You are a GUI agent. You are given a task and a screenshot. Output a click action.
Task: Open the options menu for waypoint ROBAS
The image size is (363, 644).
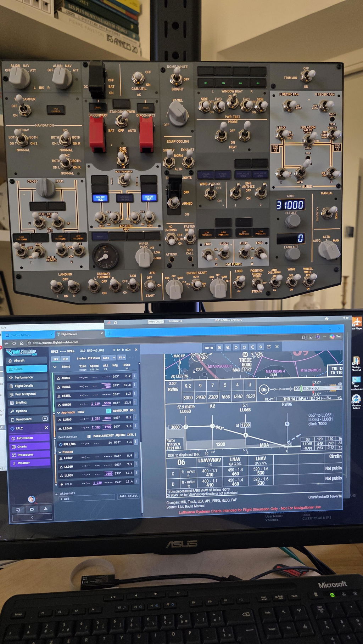click(x=135, y=385)
